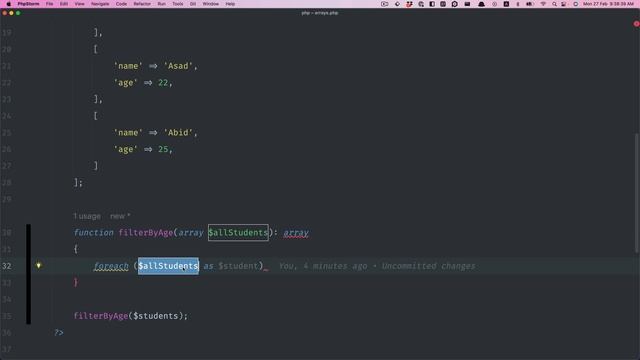
Task: Click the menu bar date and time
Action: coord(608,4)
